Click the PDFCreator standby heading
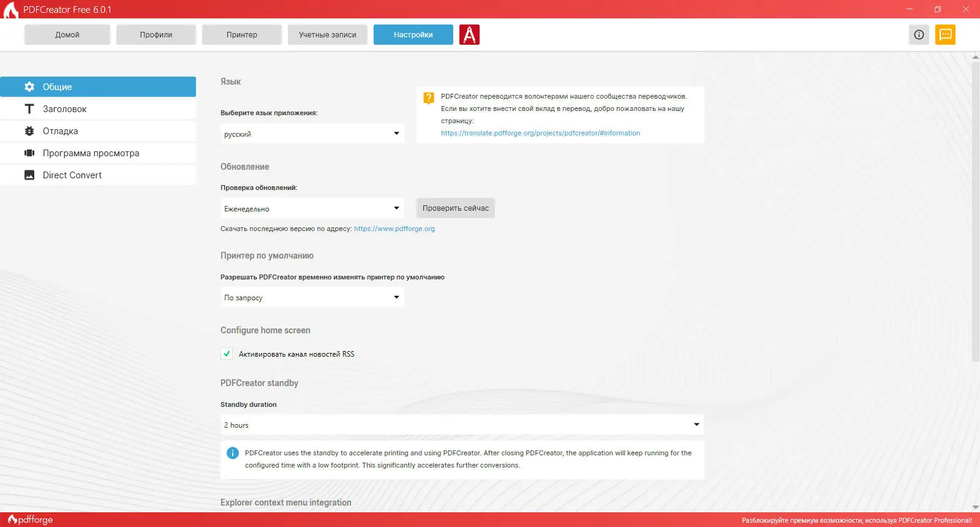 [x=260, y=383]
